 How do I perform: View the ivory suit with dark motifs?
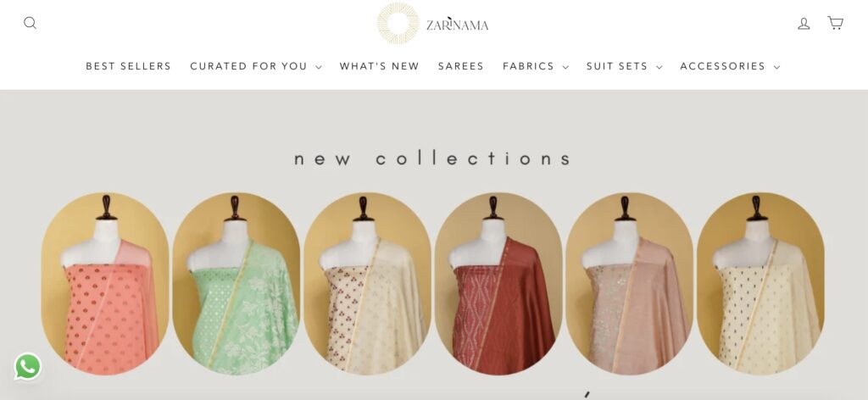760,284
